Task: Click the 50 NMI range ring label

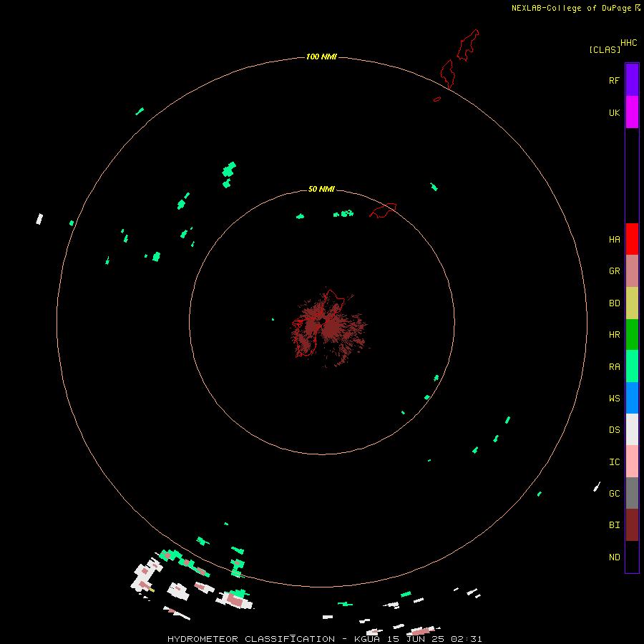Action: click(x=321, y=189)
